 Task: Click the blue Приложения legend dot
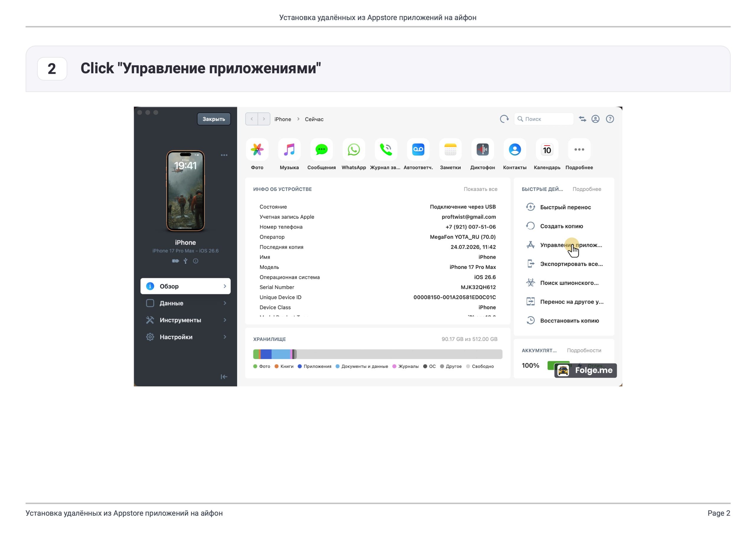pyautogui.click(x=300, y=366)
